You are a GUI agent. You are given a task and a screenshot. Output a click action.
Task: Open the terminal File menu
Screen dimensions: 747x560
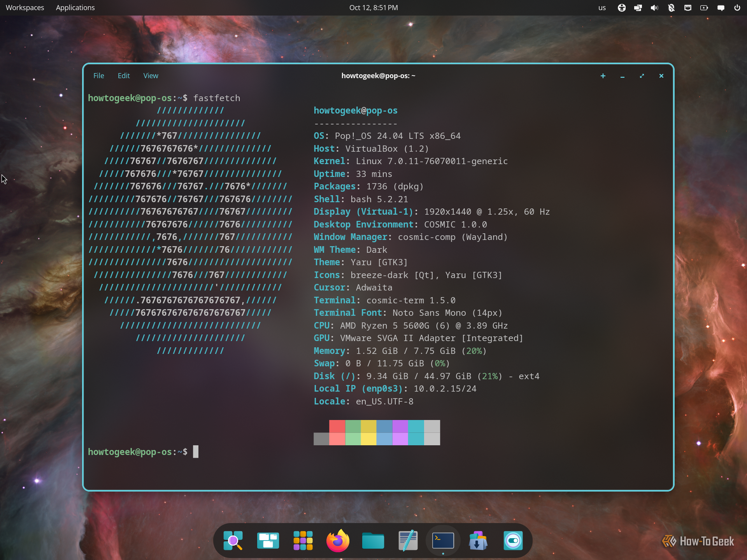point(98,76)
